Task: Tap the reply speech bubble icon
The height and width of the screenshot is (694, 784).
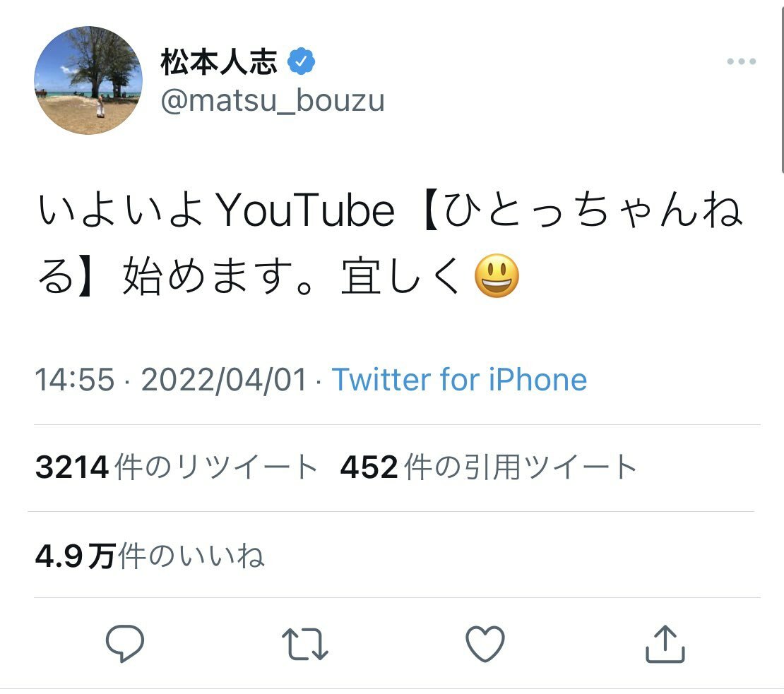Action: click(125, 643)
